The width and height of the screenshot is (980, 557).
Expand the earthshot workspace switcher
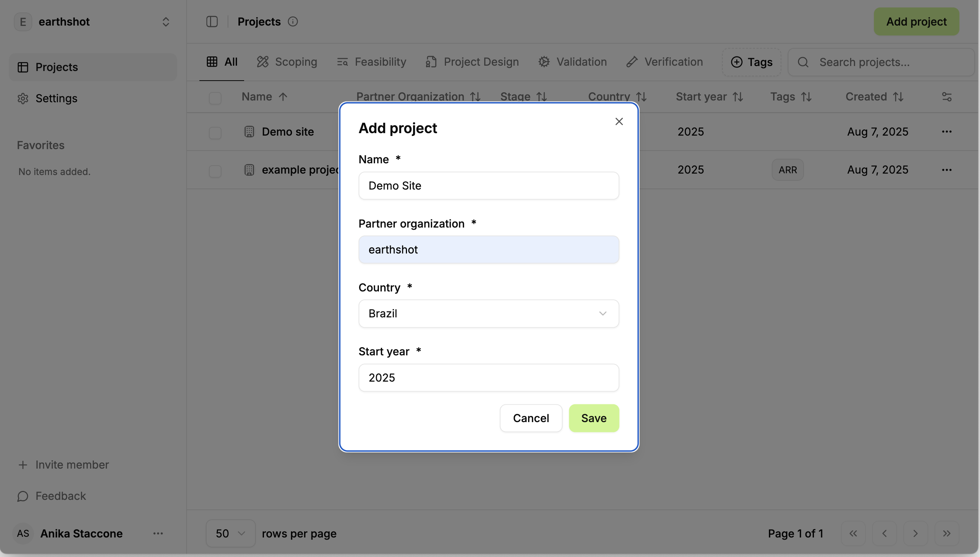point(166,22)
